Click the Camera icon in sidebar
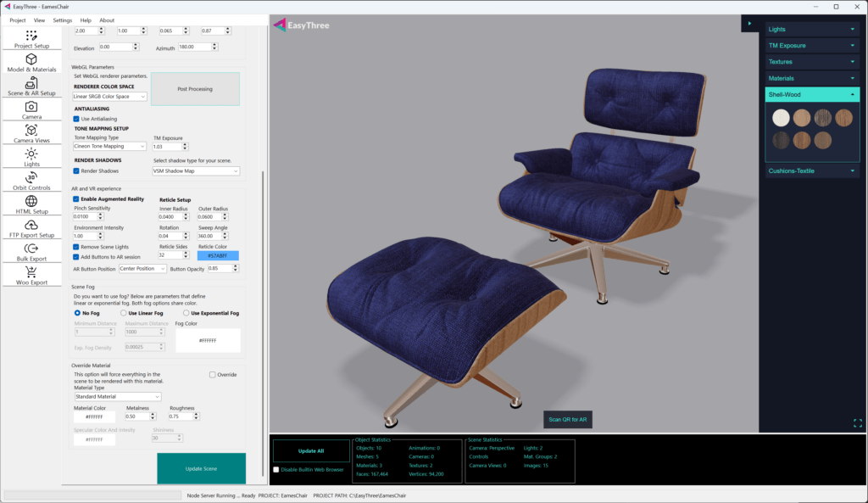 (x=31, y=107)
